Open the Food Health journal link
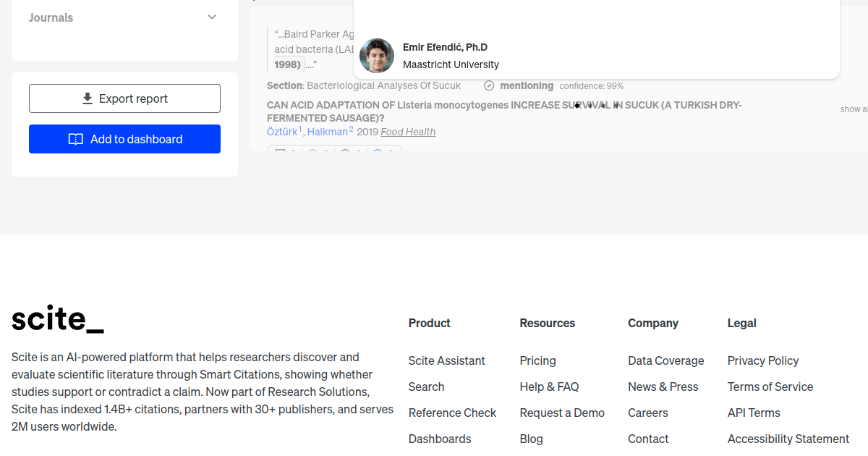 pyautogui.click(x=408, y=132)
